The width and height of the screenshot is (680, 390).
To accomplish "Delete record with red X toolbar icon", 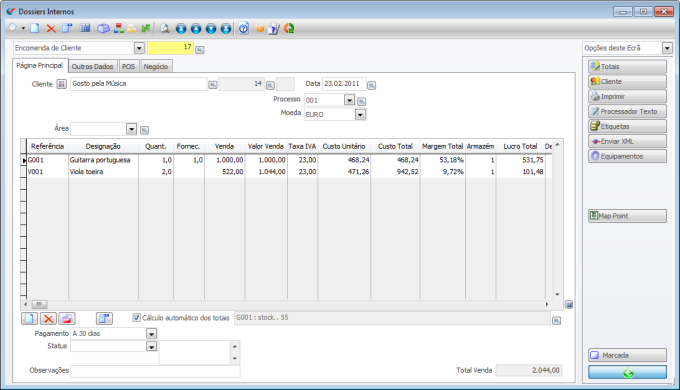I will pos(51,29).
